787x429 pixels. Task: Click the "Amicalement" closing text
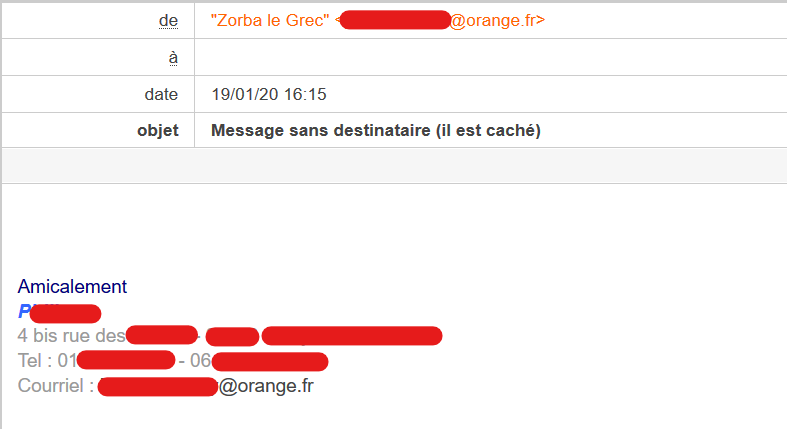(x=72, y=287)
